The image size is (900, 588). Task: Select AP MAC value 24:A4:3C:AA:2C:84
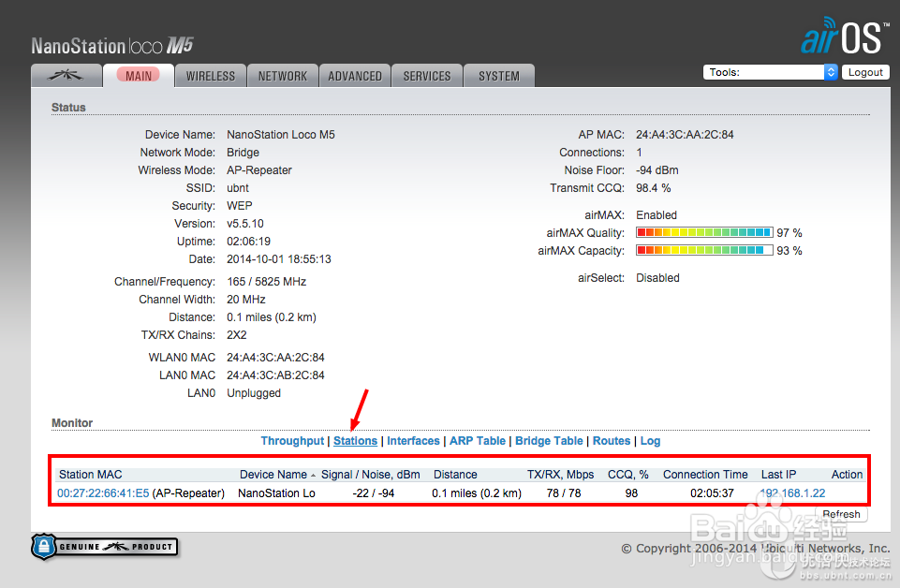(685, 134)
